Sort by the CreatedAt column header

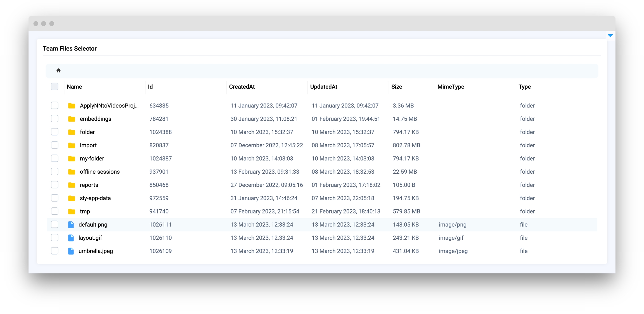click(242, 87)
